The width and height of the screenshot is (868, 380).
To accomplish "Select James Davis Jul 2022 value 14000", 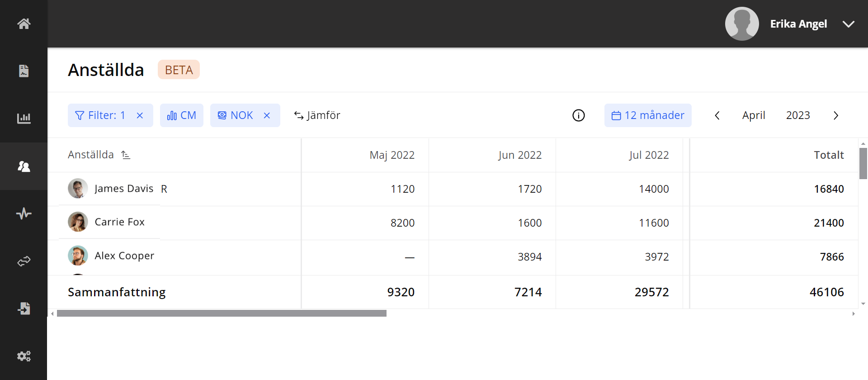I will [x=654, y=189].
